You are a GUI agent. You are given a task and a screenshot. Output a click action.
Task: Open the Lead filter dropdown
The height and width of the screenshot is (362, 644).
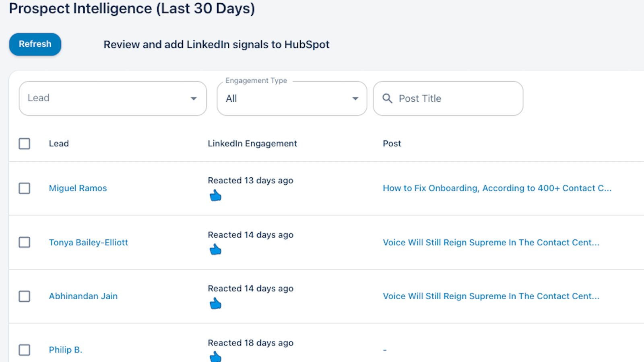pyautogui.click(x=113, y=99)
